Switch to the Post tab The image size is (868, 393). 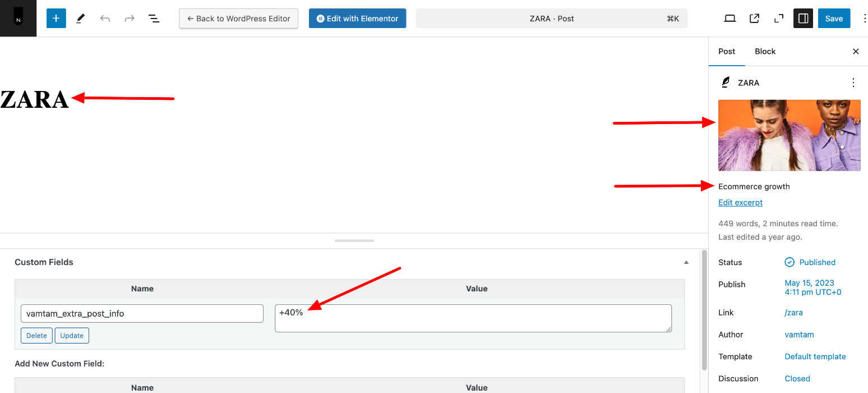727,52
